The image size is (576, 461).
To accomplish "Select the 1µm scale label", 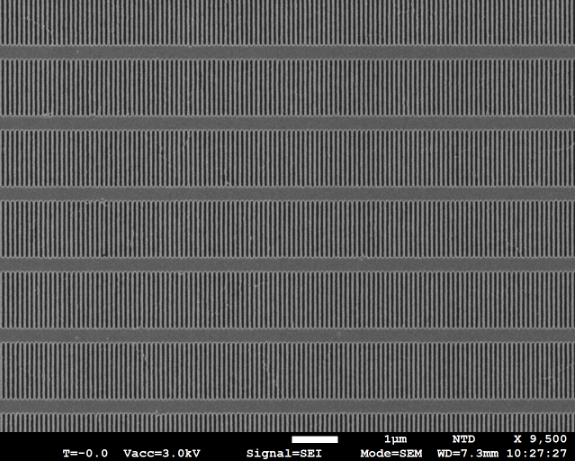I will (396, 440).
